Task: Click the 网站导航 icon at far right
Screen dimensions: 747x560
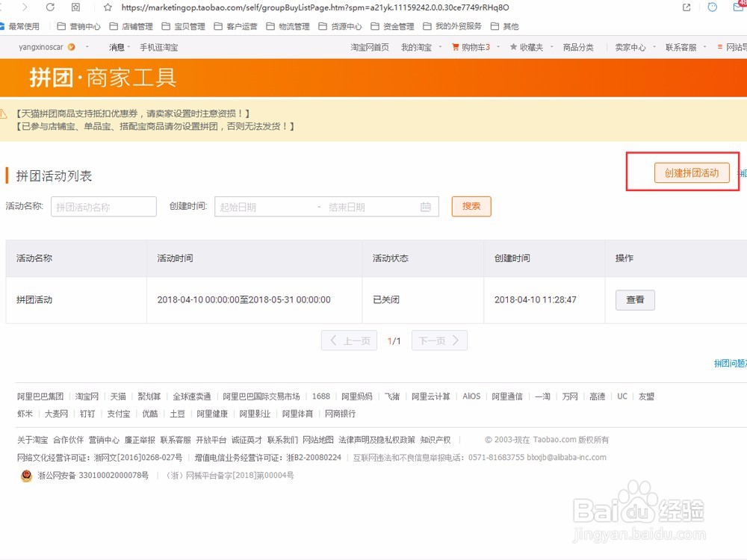Action: coord(719,46)
